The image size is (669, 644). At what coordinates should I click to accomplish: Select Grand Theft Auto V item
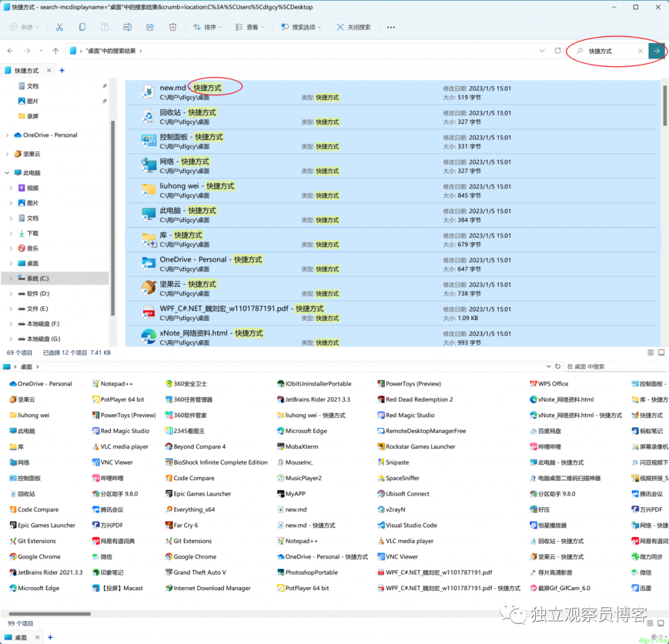195,572
